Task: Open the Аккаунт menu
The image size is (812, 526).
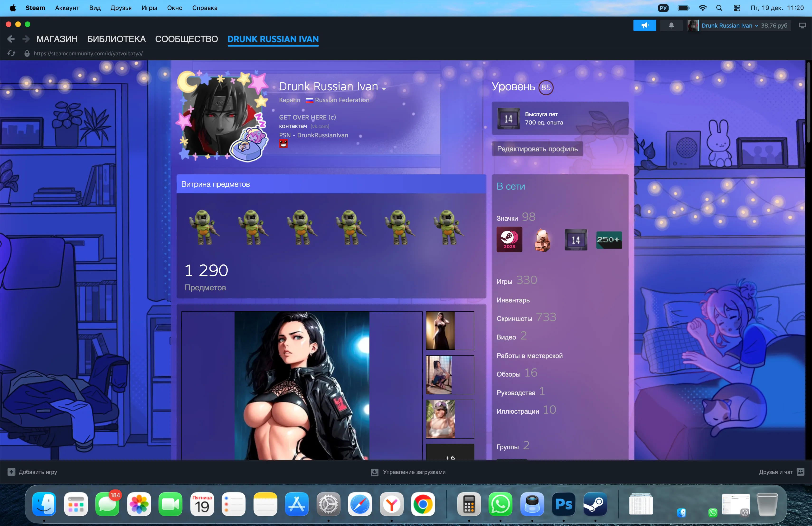Action: point(67,8)
